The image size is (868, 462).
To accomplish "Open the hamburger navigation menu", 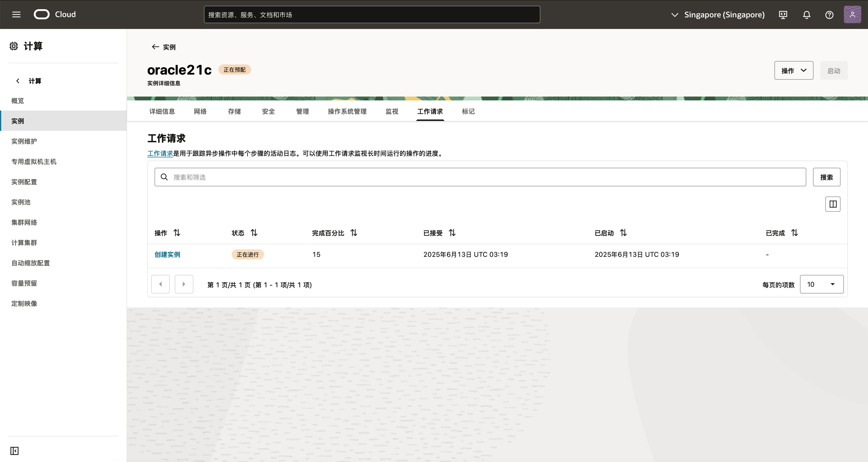I will (x=16, y=14).
